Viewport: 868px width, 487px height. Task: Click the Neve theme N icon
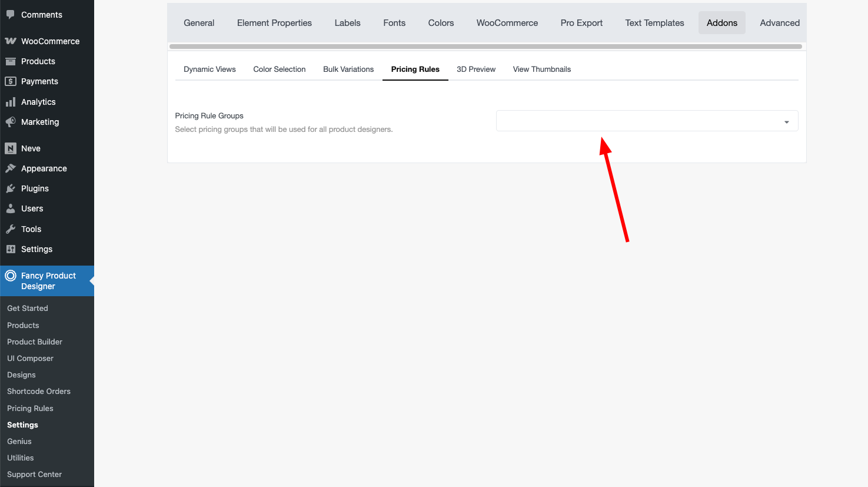(x=10, y=148)
